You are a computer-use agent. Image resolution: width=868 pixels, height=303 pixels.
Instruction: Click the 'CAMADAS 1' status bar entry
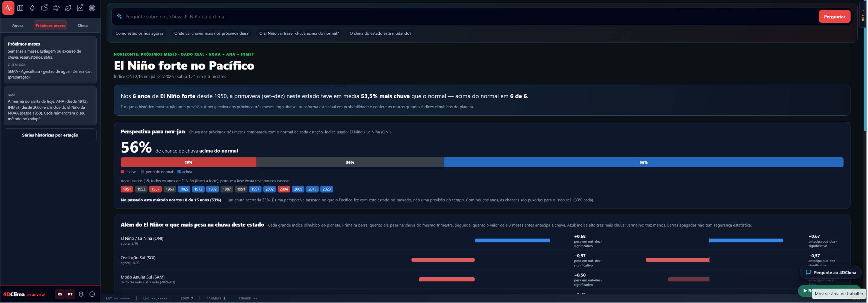click(x=216, y=298)
